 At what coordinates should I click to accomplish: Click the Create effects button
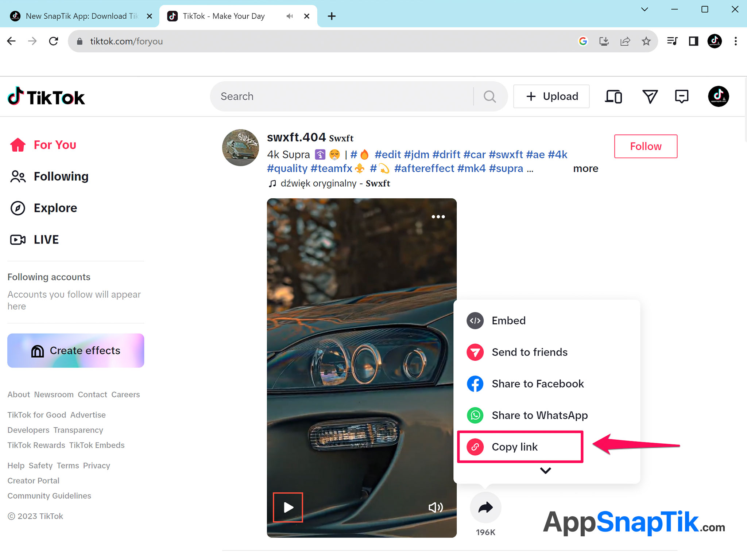76,350
